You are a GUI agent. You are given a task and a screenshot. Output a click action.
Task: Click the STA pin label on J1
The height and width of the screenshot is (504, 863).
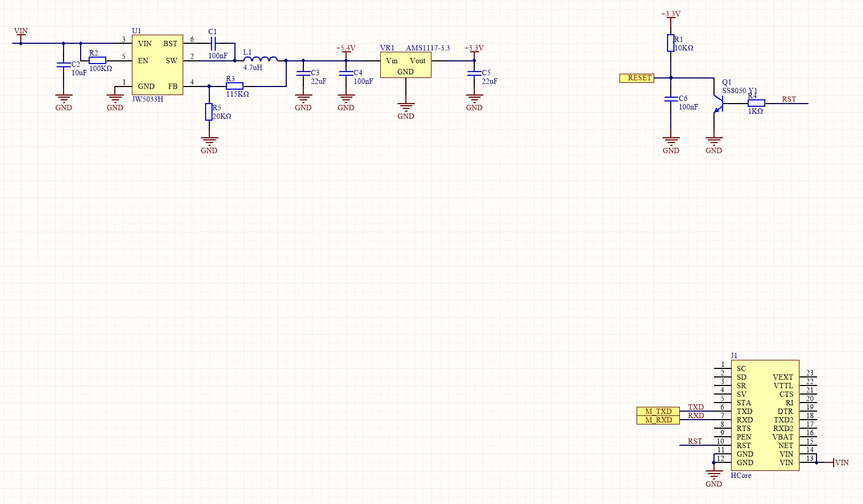coord(744,403)
